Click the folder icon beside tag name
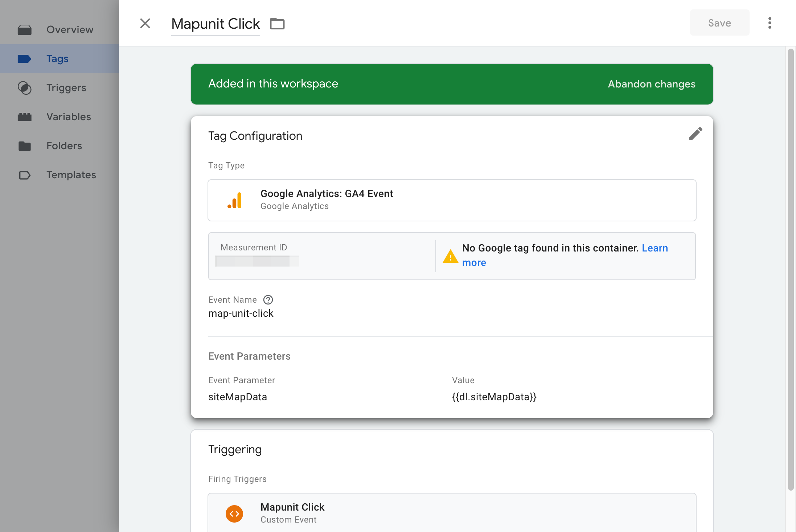The width and height of the screenshot is (796, 532). [x=277, y=24]
